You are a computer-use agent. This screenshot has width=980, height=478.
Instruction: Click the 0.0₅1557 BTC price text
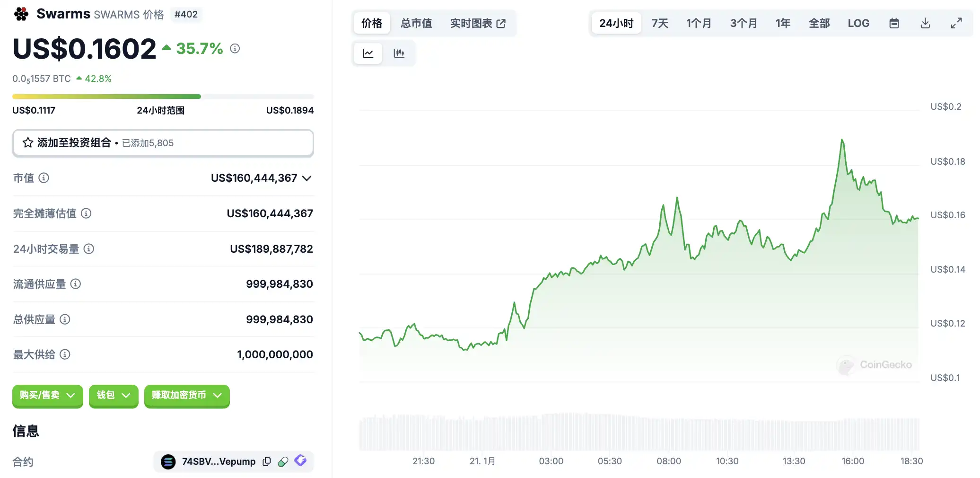42,79
